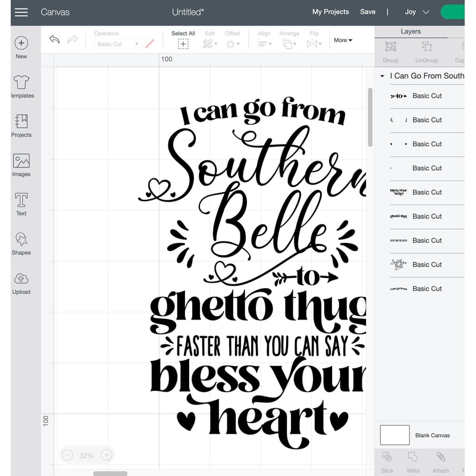
Task: Switch to the Layers tab
Action: pyautogui.click(x=410, y=31)
